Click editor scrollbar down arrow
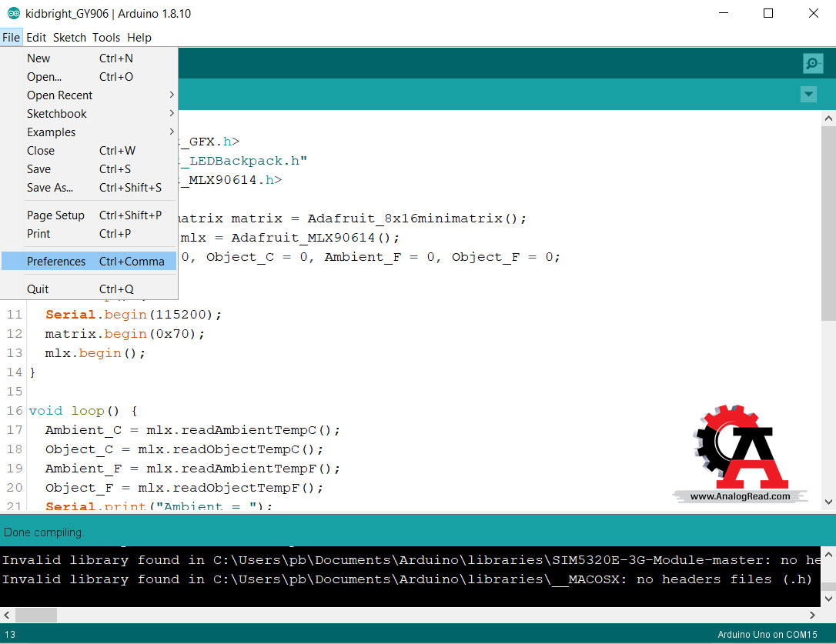This screenshot has width=836, height=644. pos(828,502)
